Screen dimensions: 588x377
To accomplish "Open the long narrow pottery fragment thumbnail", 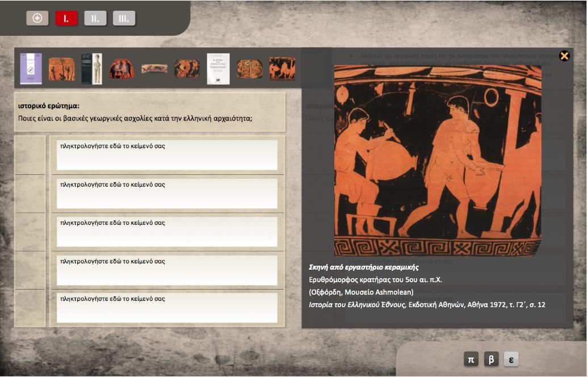I will (x=154, y=69).
